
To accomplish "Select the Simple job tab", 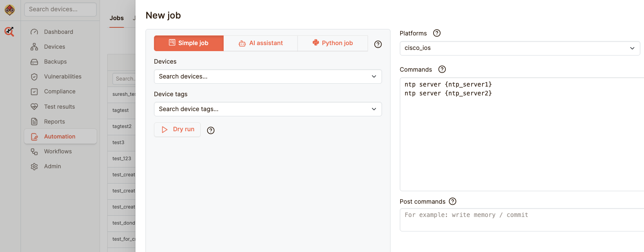I will click(x=189, y=43).
